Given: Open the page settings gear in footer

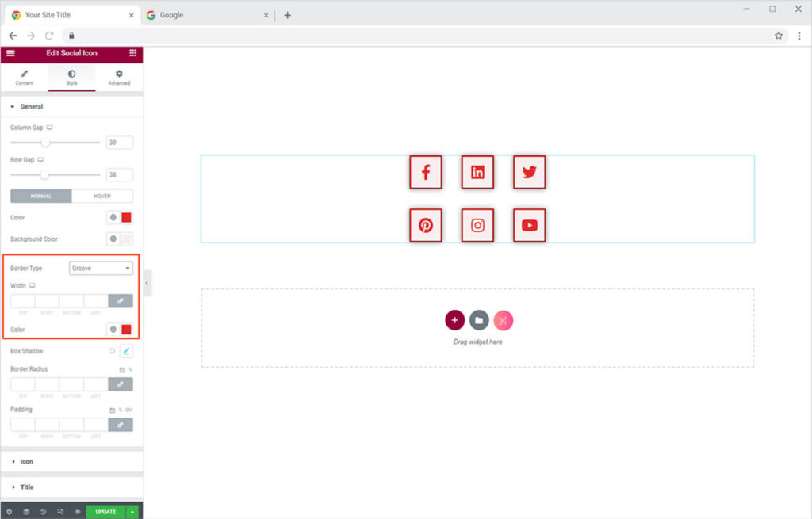Looking at the screenshot, I should 10,512.
